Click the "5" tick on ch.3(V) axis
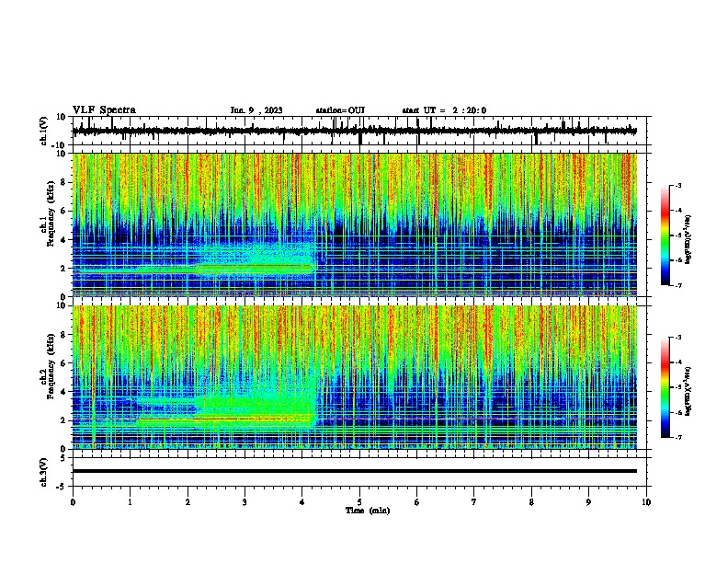 coord(63,458)
